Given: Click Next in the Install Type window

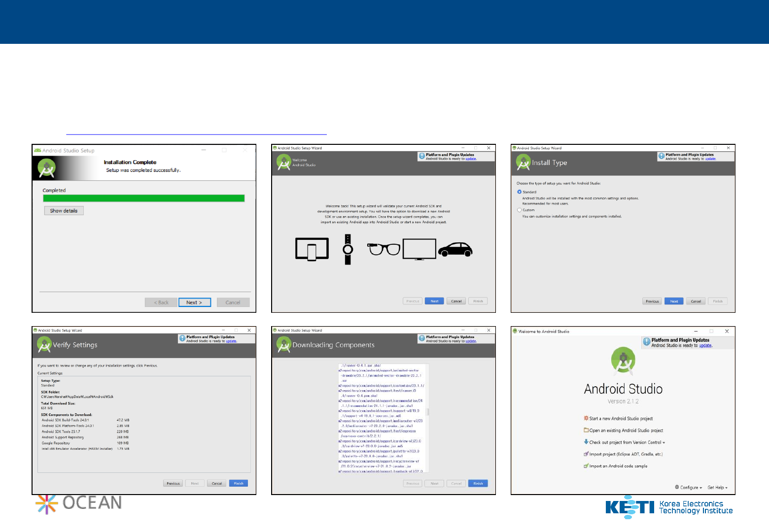Looking at the screenshot, I should click(x=674, y=301).
